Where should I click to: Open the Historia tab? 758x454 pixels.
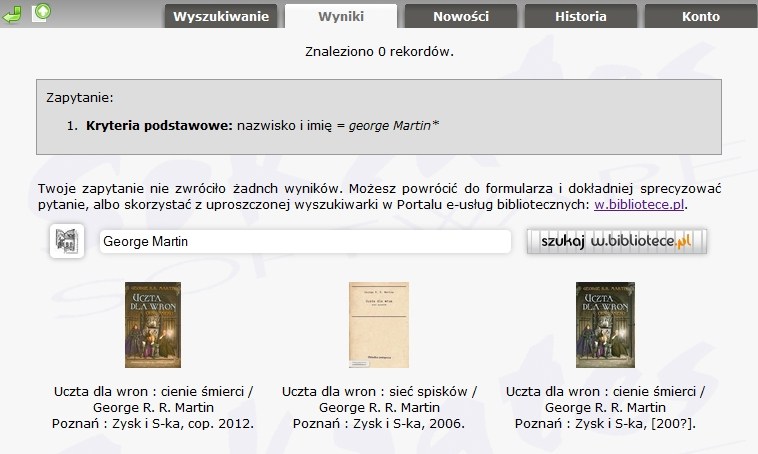coord(580,16)
